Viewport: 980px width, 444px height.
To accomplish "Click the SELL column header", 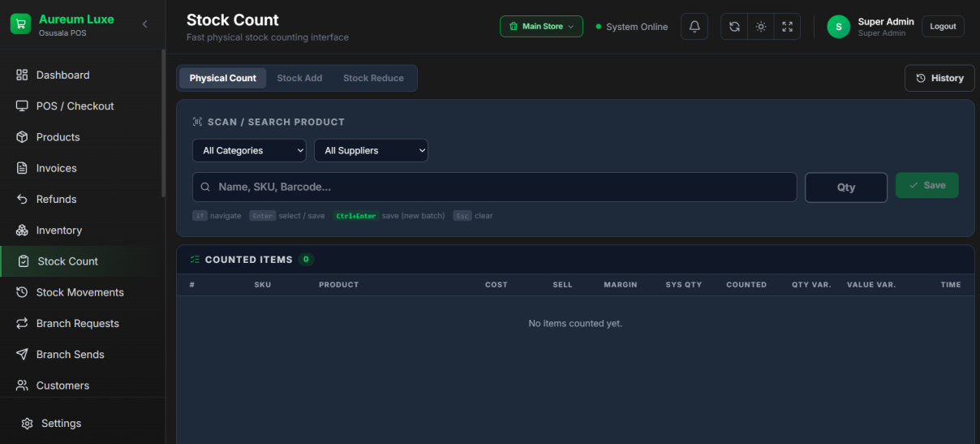I will [x=563, y=285].
